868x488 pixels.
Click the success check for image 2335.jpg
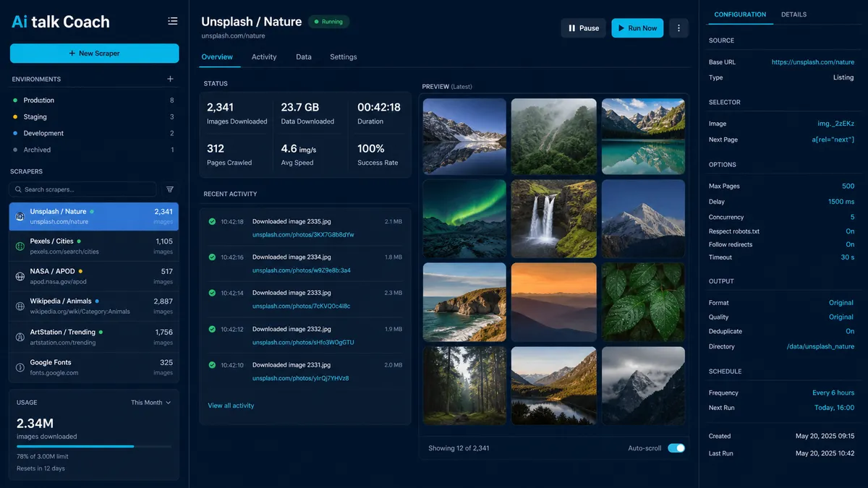(x=212, y=221)
